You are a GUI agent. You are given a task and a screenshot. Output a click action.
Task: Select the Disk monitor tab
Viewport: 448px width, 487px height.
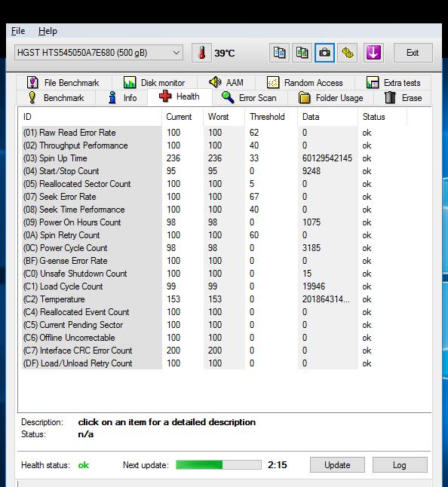[x=154, y=83]
